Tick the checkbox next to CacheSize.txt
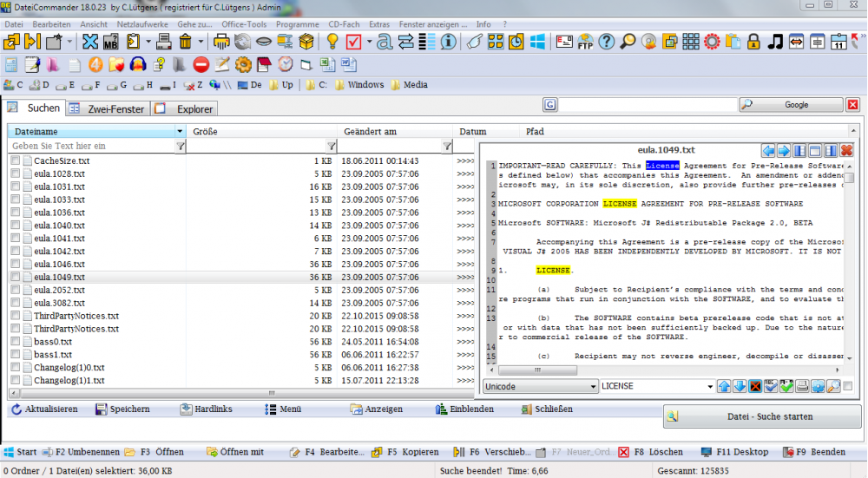This screenshot has height=478, width=868. pyautogui.click(x=16, y=161)
